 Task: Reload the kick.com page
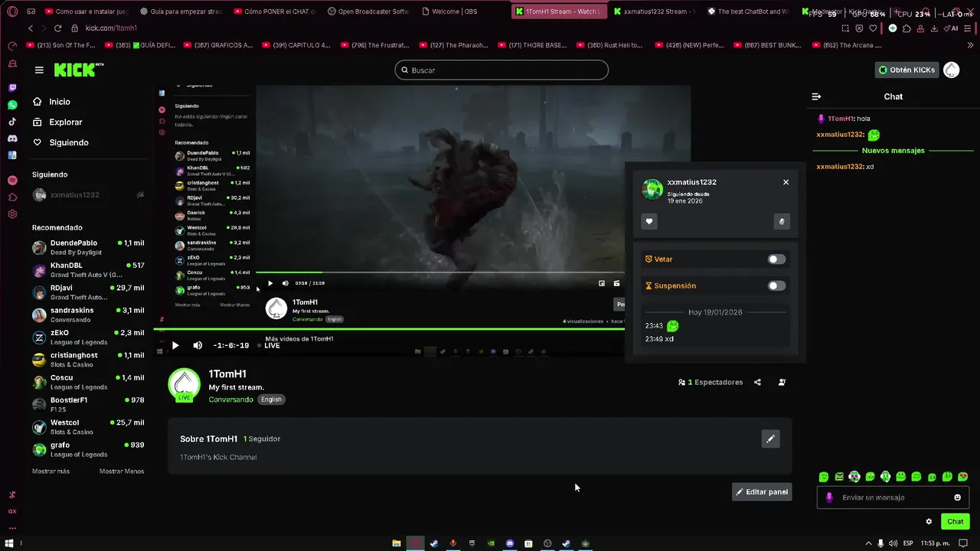coord(57,28)
